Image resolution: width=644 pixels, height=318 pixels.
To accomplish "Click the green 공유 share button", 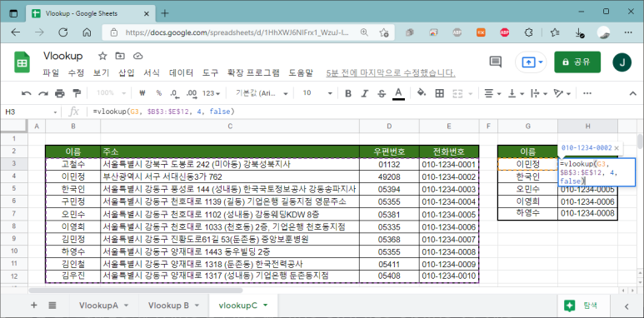I will (577, 62).
